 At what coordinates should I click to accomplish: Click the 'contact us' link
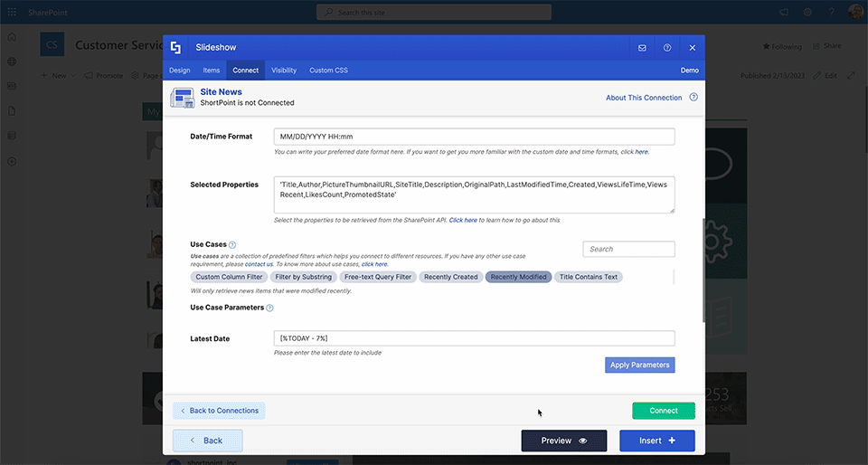(259, 264)
